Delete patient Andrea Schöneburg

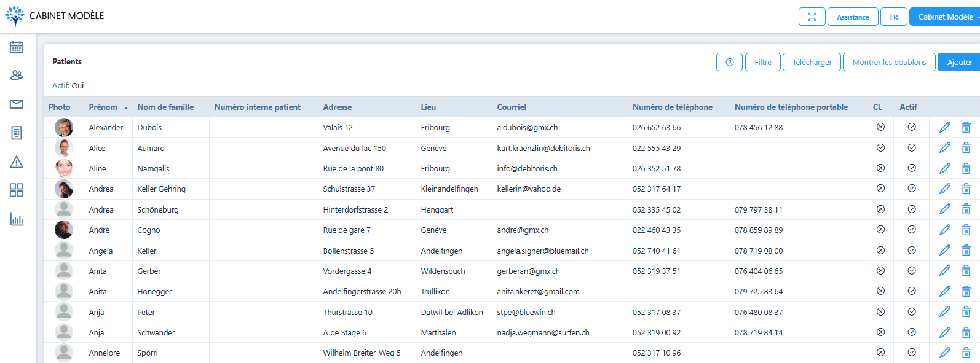966,209
